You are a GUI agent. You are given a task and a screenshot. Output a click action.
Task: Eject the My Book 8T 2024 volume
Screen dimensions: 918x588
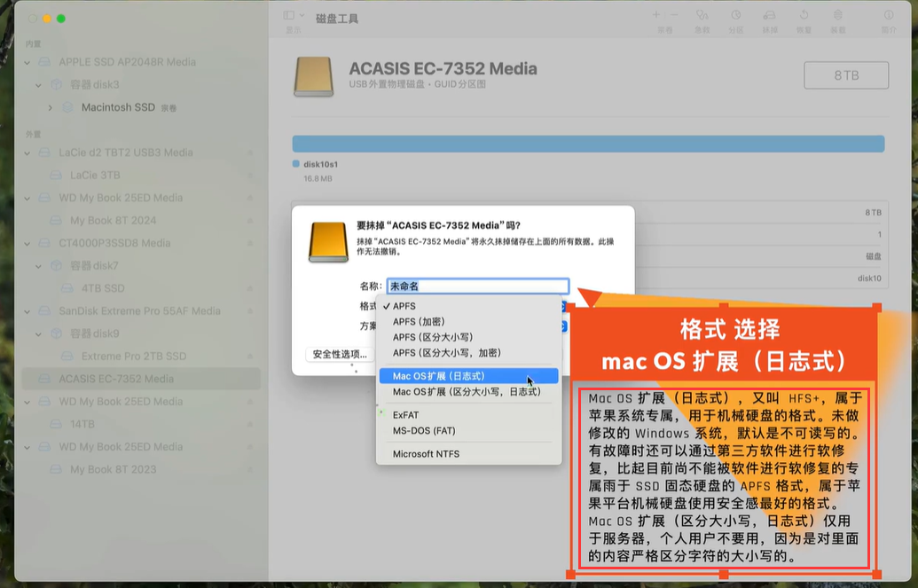point(250,221)
